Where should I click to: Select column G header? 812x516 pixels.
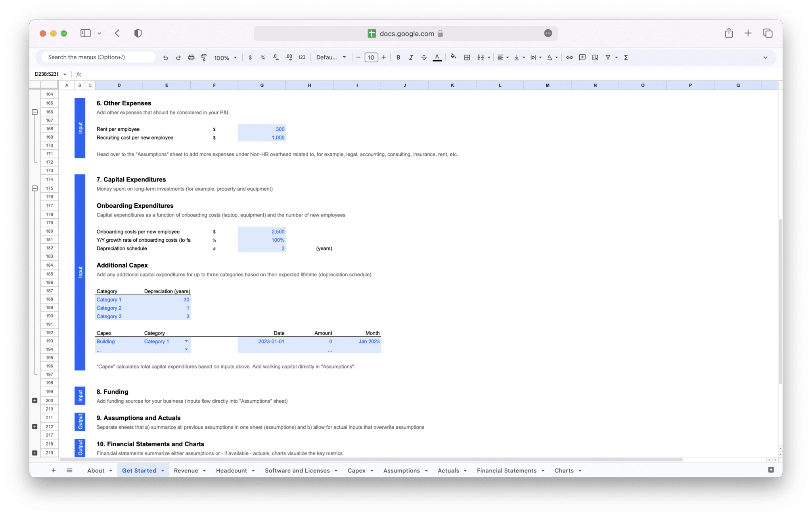262,85
